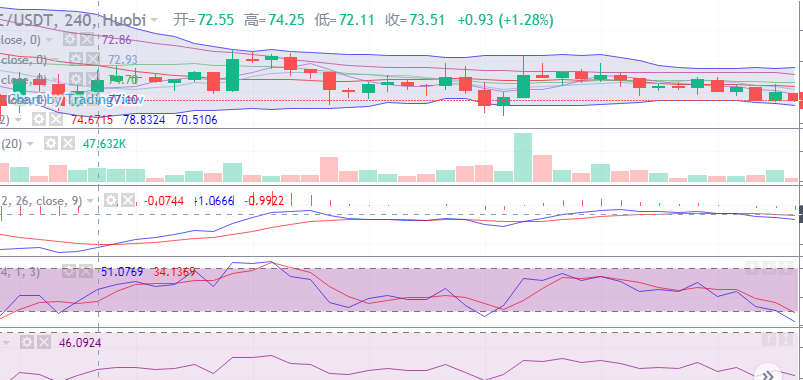Jump to latest bar with double-arrow button
This screenshot has width=803, height=380.
pyautogui.click(x=768, y=375)
